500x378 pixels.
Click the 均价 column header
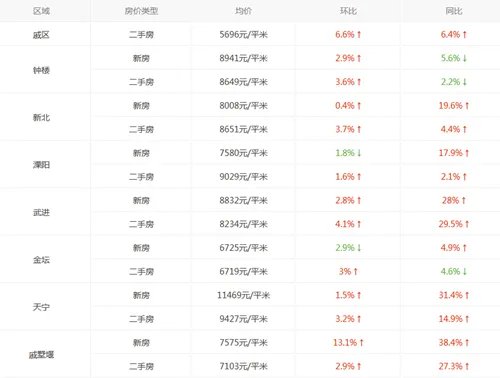[x=243, y=11]
